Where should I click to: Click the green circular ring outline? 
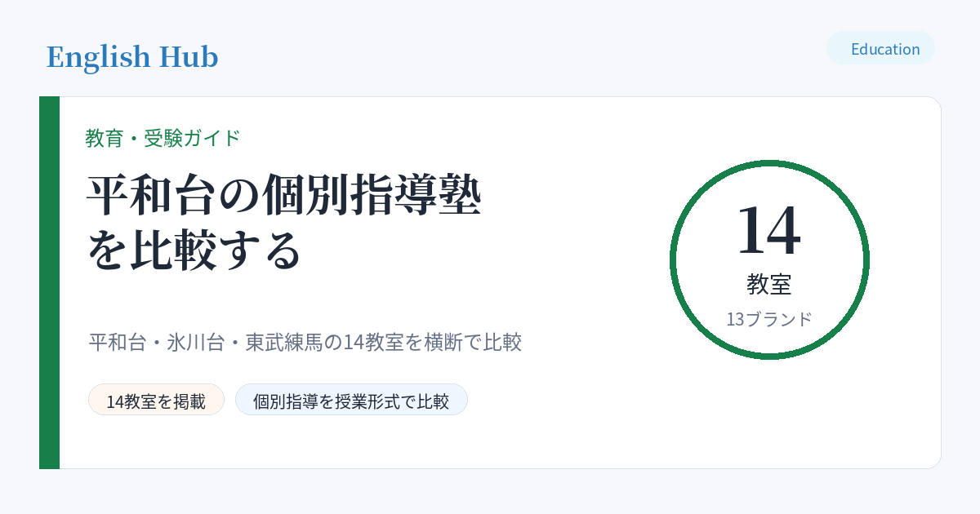tap(769, 162)
